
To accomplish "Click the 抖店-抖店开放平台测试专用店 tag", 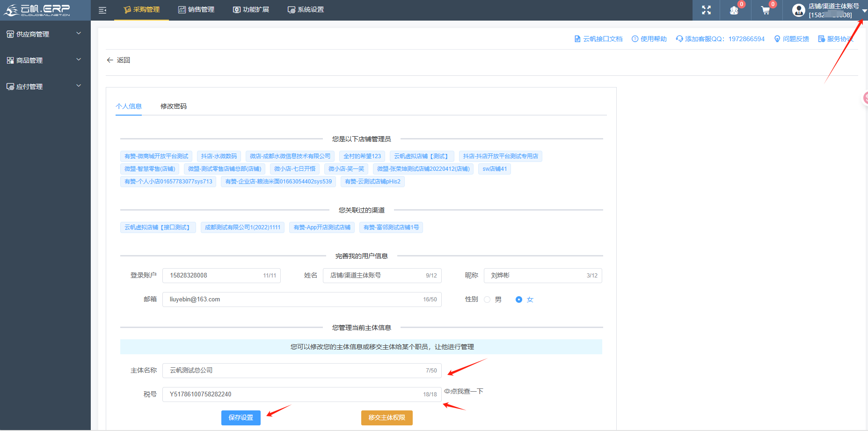I will tap(501, 156).
